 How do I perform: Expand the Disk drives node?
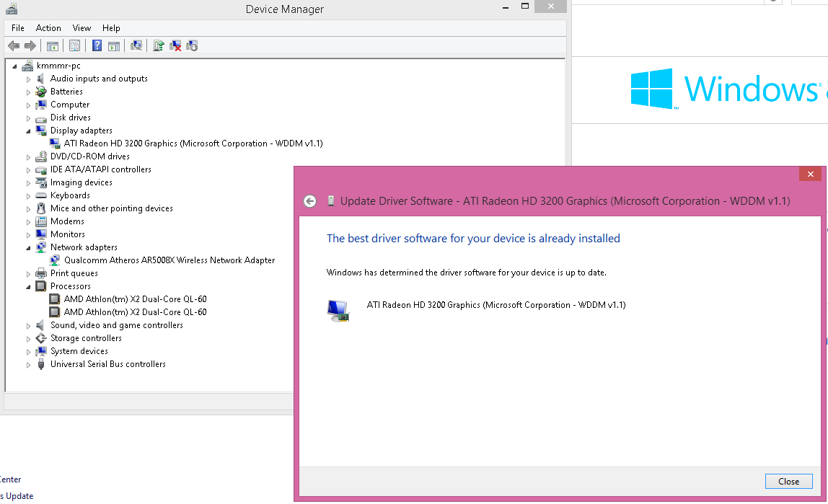[x=29, y=118]
